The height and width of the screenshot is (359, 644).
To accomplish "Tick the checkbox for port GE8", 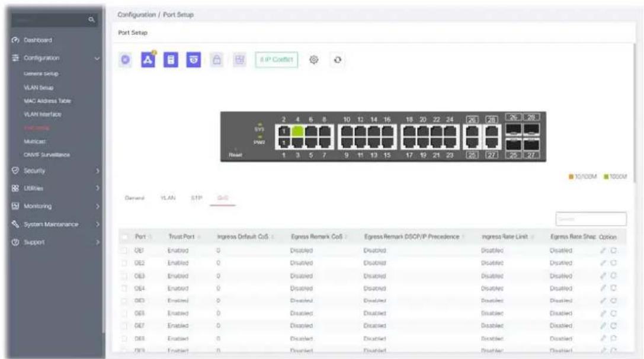I will click(124, 339).
